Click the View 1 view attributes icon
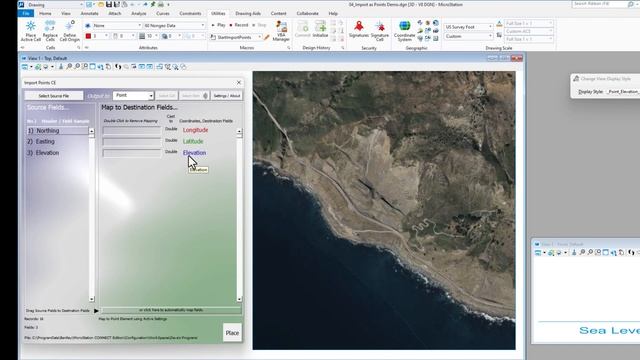 25,67
